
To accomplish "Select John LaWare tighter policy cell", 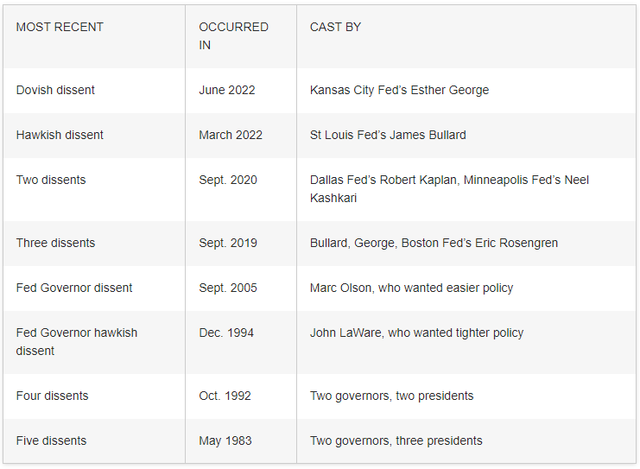I will (416, 333).
